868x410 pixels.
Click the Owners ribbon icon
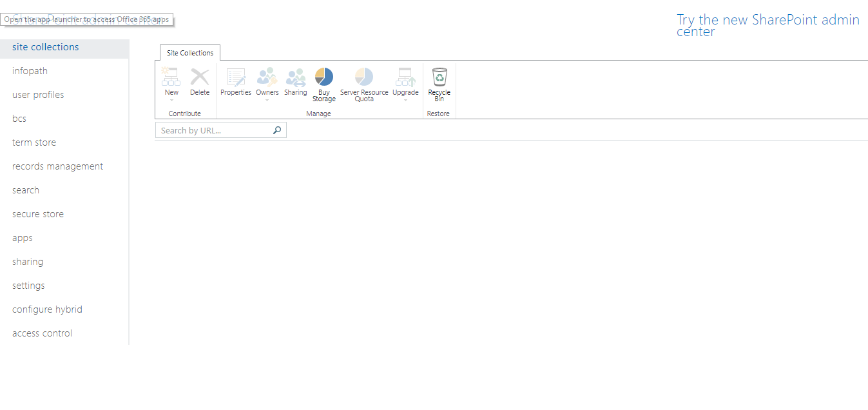pyautogui.click(x=267, y=77)
